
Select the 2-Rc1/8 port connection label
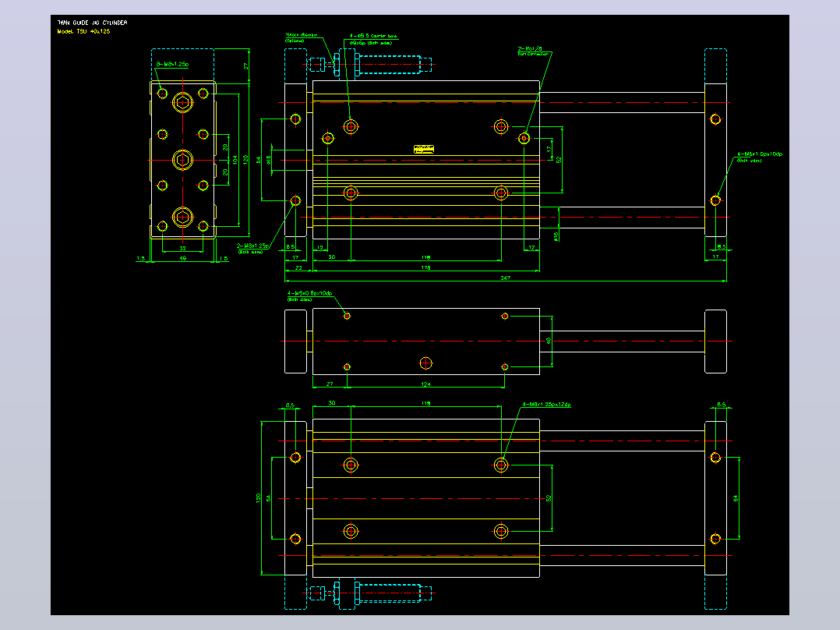(533, 51)
